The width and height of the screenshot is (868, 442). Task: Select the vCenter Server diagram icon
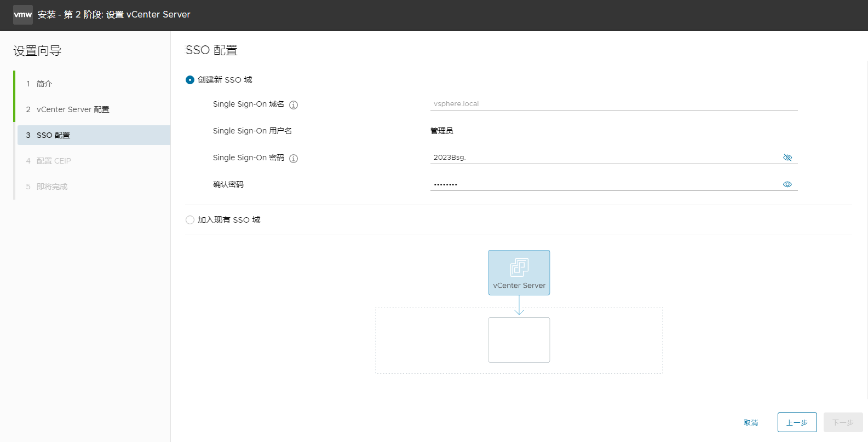519,273
